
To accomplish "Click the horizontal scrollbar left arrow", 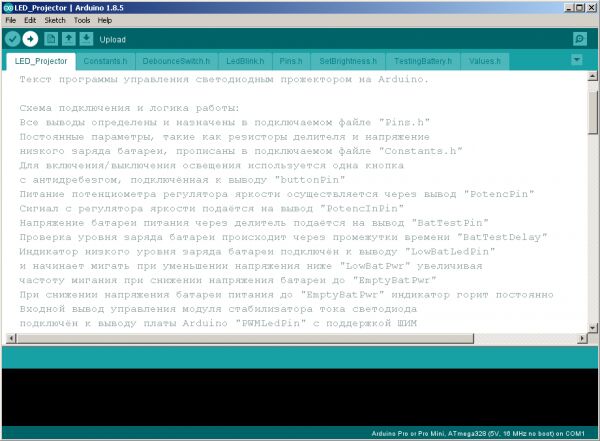I will 11,338.
